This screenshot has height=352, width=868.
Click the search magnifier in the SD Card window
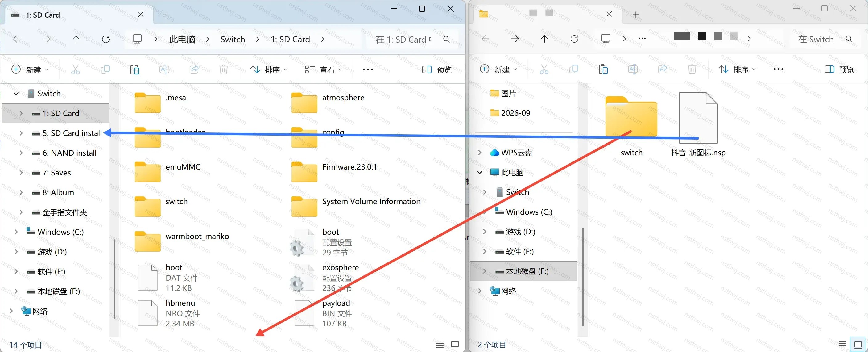point(446,39)
